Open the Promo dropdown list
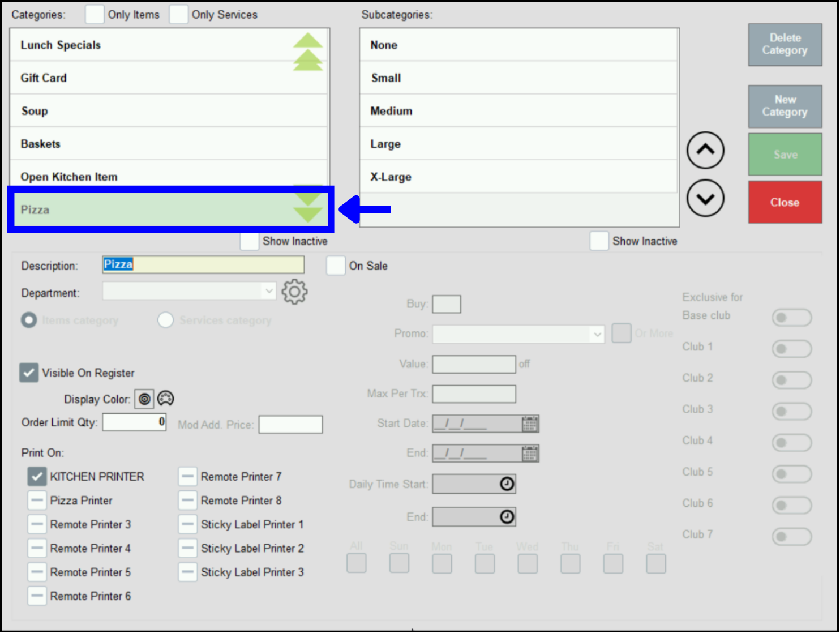 click(597, 334)
